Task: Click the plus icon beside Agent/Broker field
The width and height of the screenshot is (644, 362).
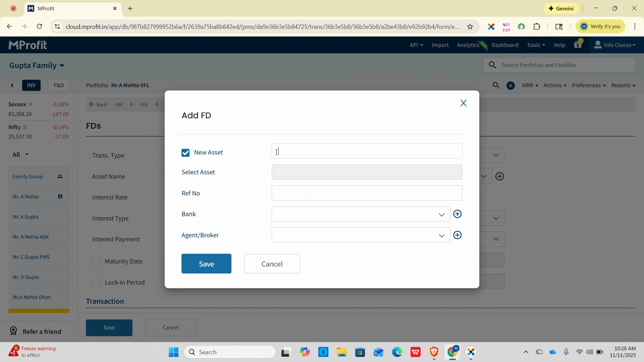Action: (457, 235)
